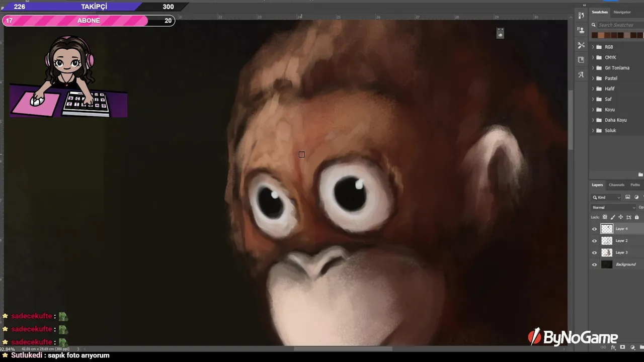The height and width of the screenshot is (362, 644).
Task: Hide Layer 2 with its eye icon
Action: 594,241
